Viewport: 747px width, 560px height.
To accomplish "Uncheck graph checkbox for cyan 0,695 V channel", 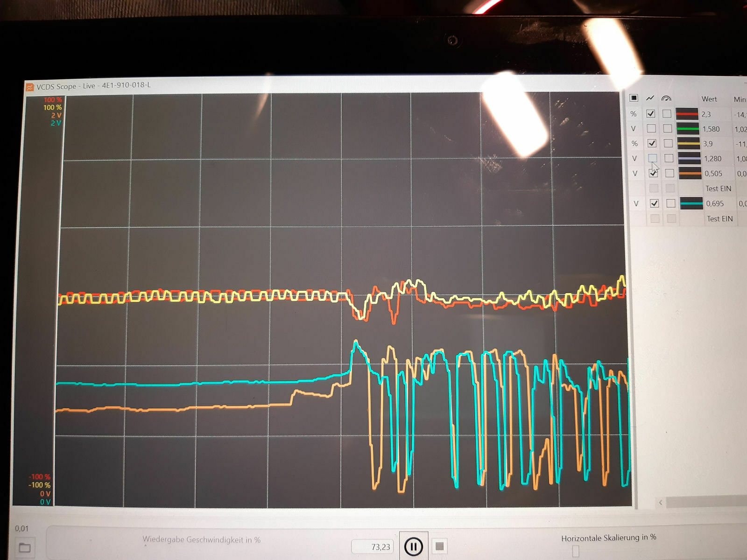I will pos(654,203).
